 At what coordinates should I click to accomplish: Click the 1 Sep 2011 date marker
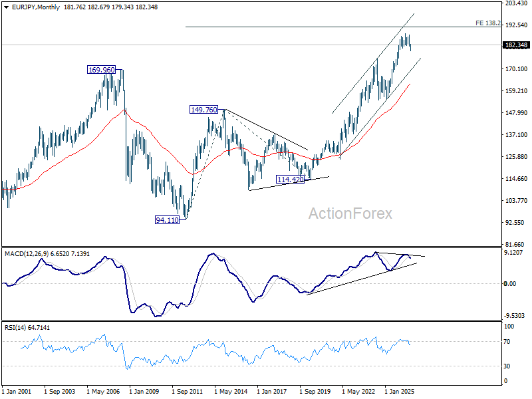[188, 392]
